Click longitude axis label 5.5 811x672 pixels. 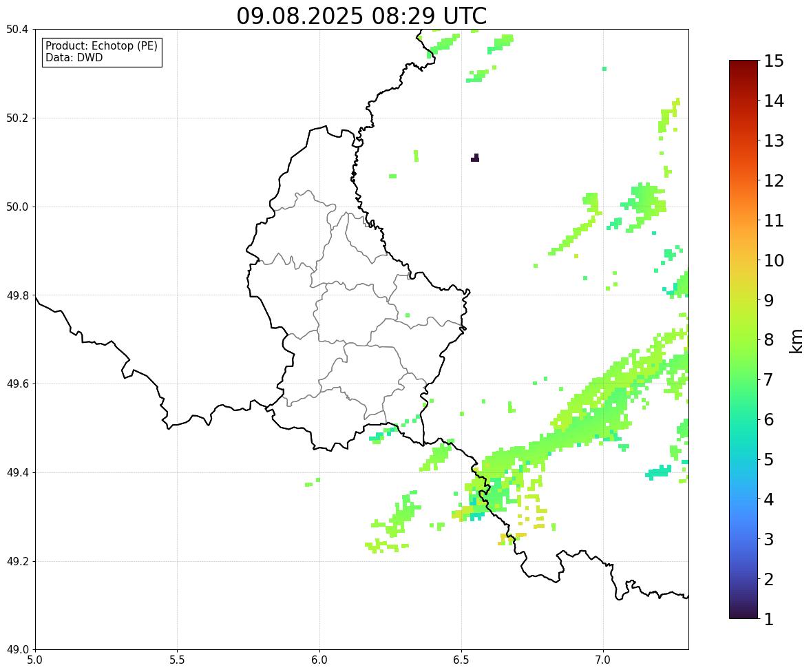(177, 660)
